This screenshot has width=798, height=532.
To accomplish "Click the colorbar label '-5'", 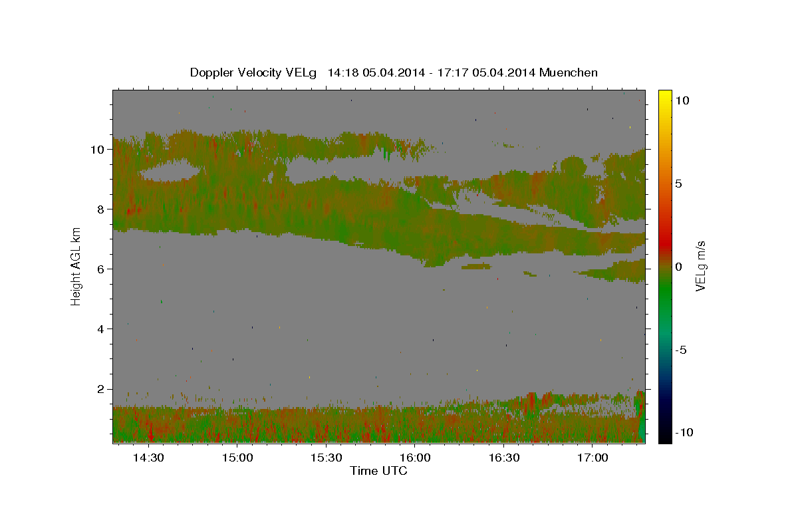I will coord(681,350).
